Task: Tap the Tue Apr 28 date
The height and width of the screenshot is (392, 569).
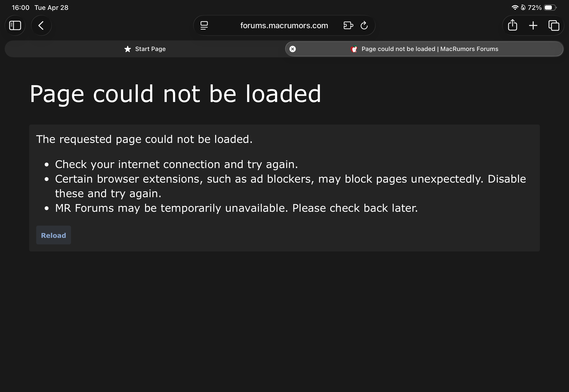Action: pyautogui.click(x=51, y=8)
